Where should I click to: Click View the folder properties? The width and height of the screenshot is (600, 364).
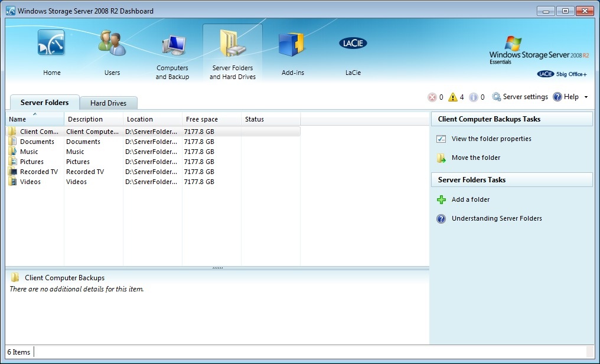point(491,139)
